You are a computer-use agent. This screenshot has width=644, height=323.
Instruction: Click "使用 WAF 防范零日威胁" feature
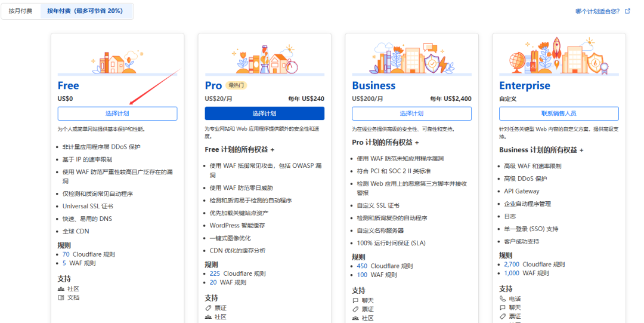coord(241,187)
